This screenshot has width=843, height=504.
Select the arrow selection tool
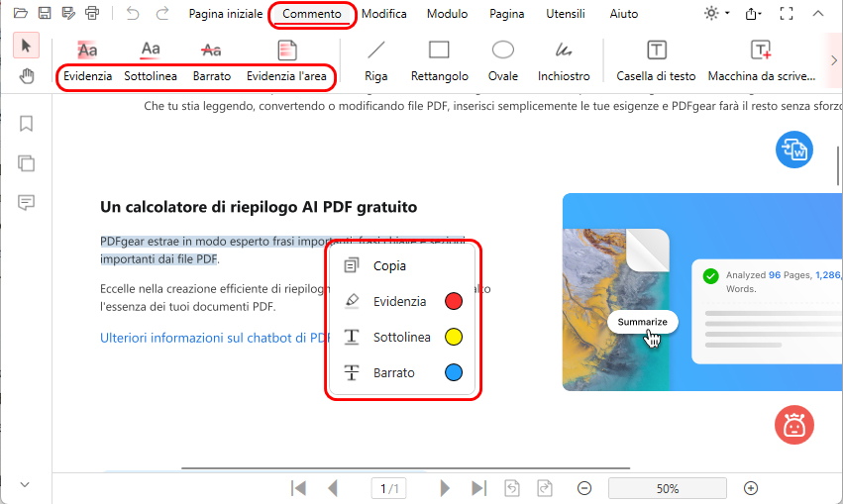[26, 46]
